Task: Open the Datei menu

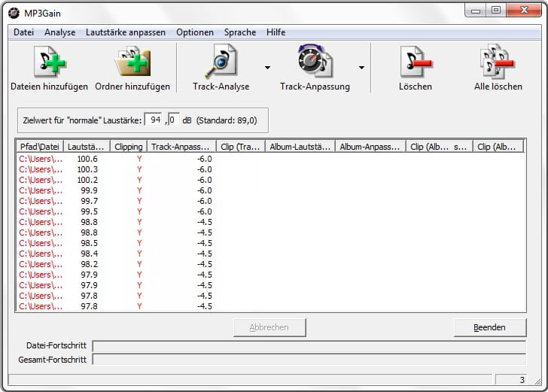Action: coord(24,32)
